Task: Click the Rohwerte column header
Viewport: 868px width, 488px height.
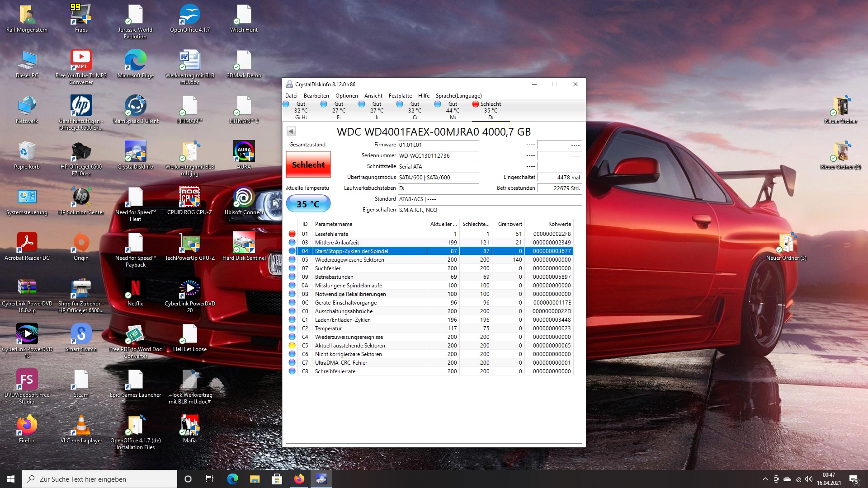Action: (x=559, y=224)
